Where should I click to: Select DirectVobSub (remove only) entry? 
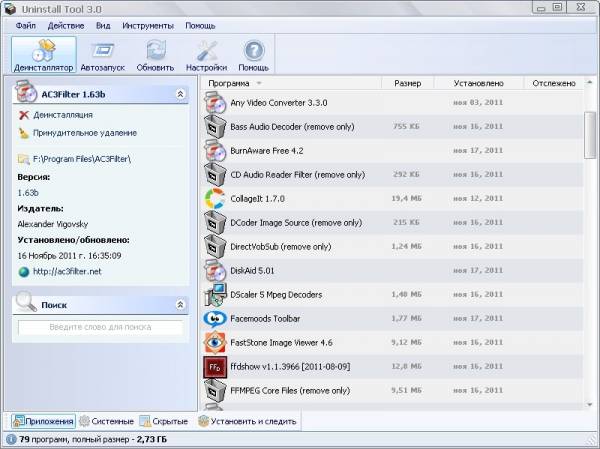392,247
